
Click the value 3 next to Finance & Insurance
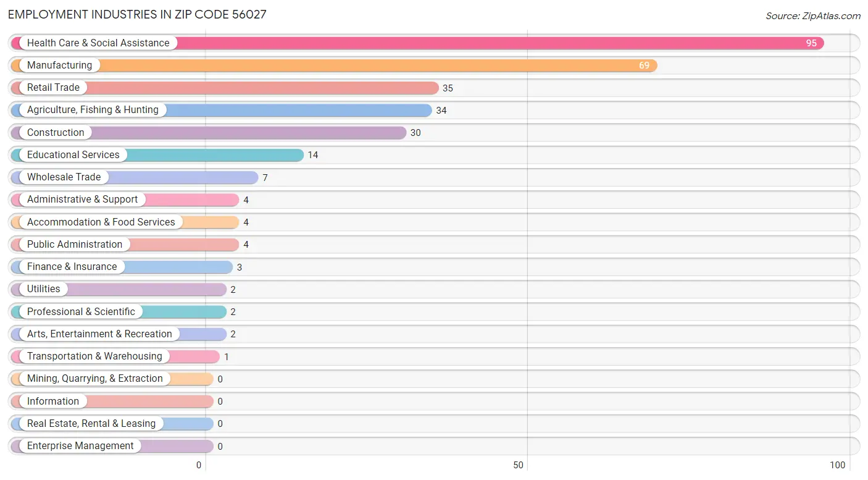tap(240, 267)
